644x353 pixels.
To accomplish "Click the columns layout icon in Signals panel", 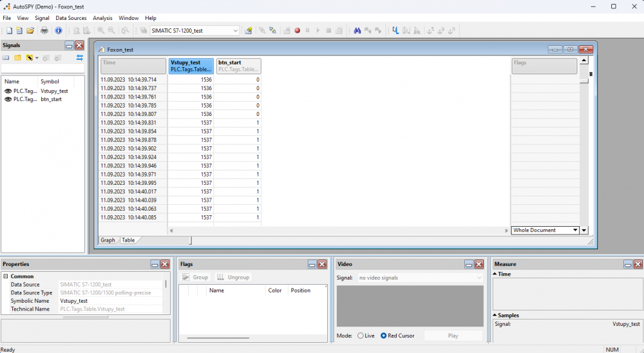I will (6, 58).
